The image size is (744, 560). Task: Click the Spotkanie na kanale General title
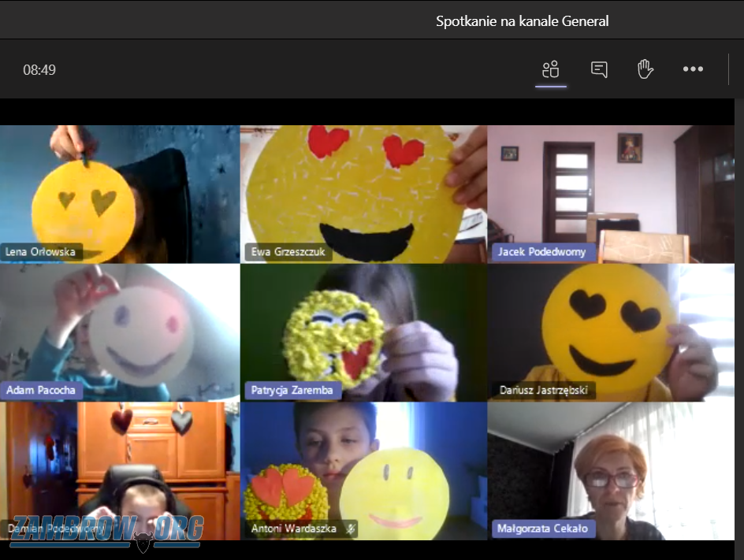point(522,21)
